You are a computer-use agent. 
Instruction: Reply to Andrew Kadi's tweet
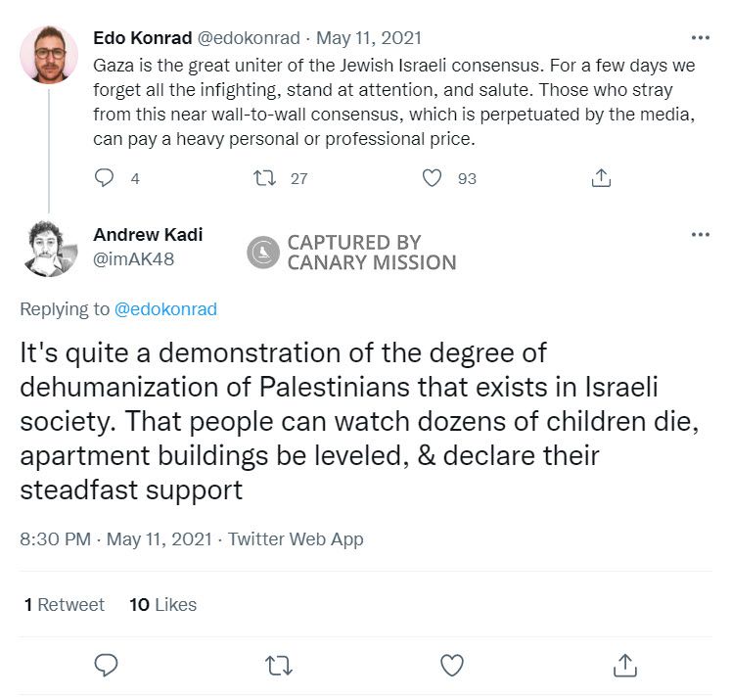107,666
